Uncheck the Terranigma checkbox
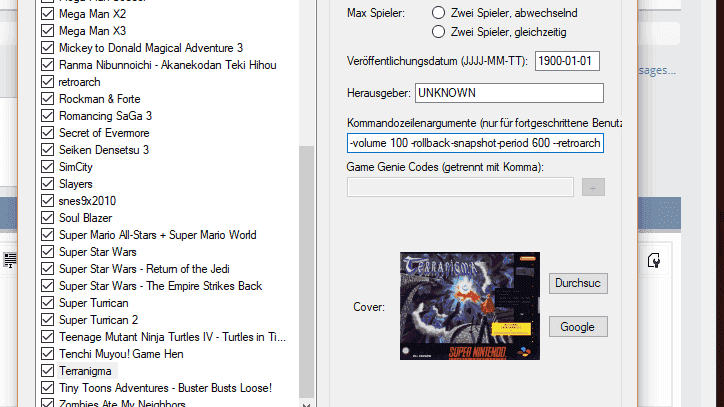This screenshot has width=724, height=407. point(48,371)
